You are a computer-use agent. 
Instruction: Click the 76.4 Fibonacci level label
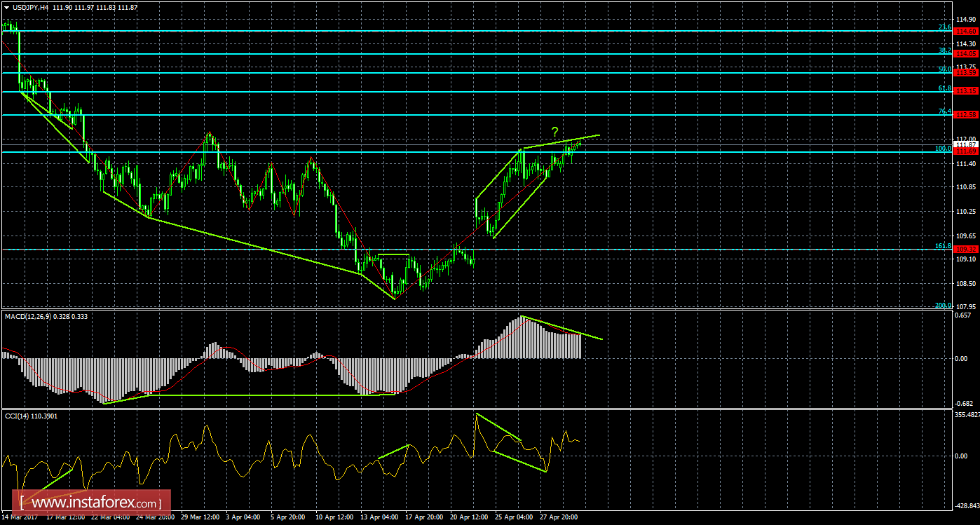[944, 111]
